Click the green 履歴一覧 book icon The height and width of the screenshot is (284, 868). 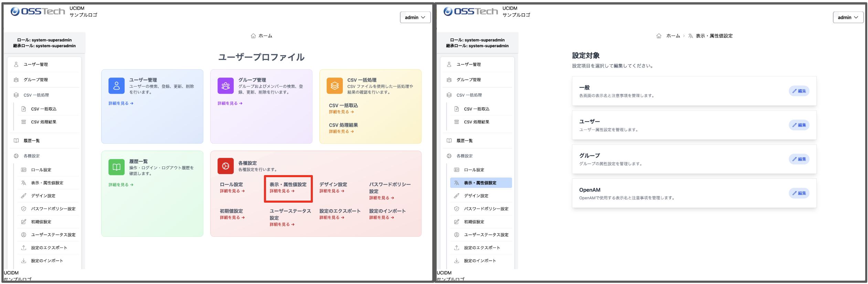(116, 167)
